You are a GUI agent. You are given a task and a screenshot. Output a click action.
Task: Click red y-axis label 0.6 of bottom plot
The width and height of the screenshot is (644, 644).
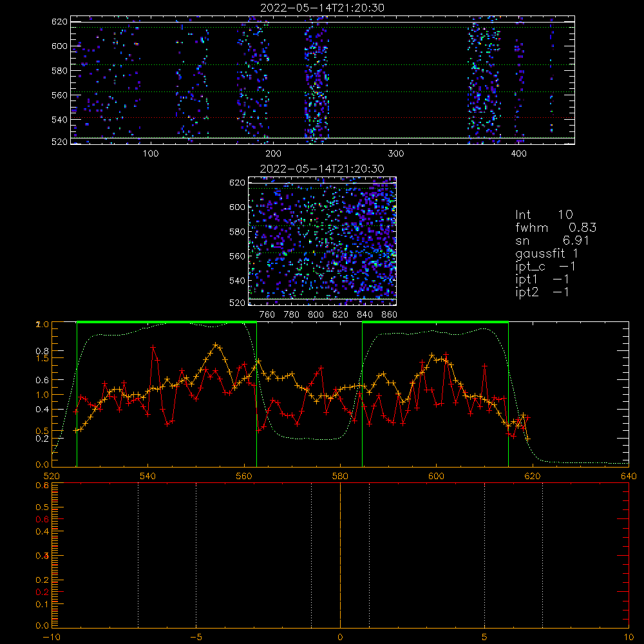(43, 520)
